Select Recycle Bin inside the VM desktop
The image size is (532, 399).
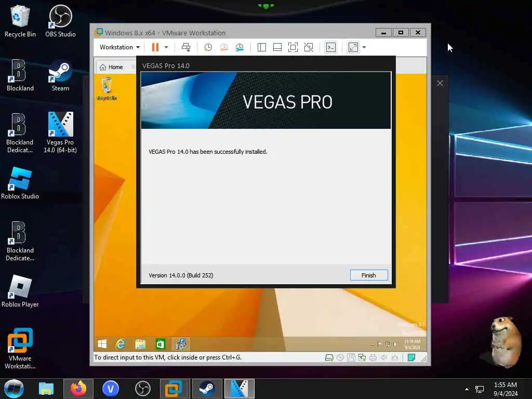(107, 88)
